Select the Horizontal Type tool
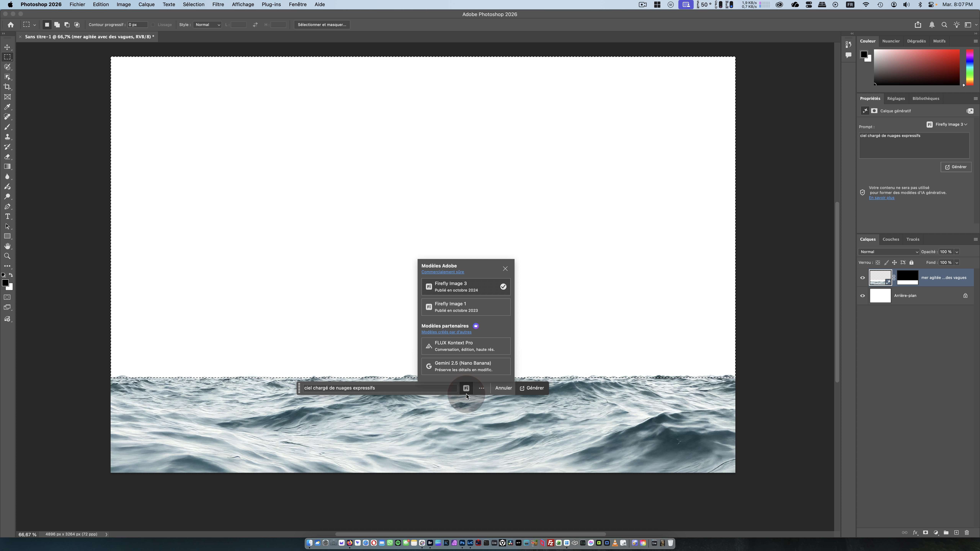 7,216
